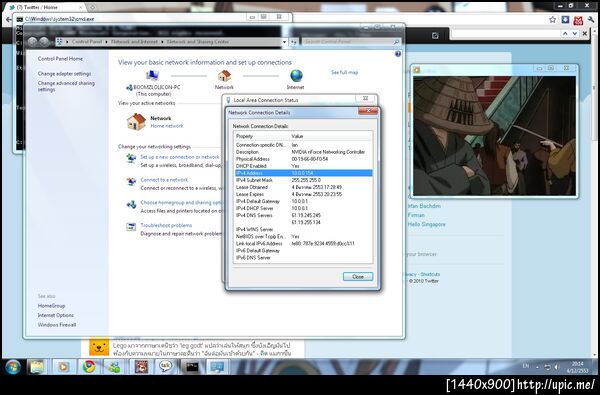600x395 pixels.
Task: Click the Network house icon in map
Action: (x=224, y=75)
